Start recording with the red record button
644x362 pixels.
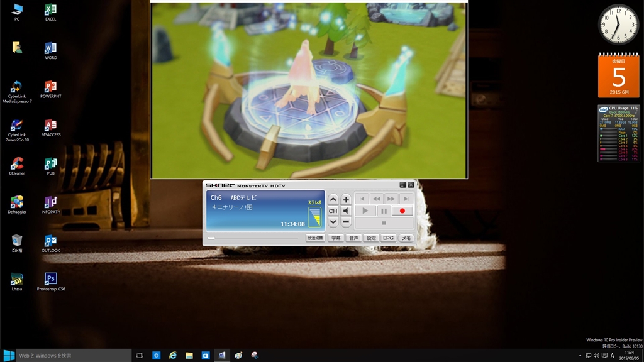pyautogui.click(x=402, y=211)
